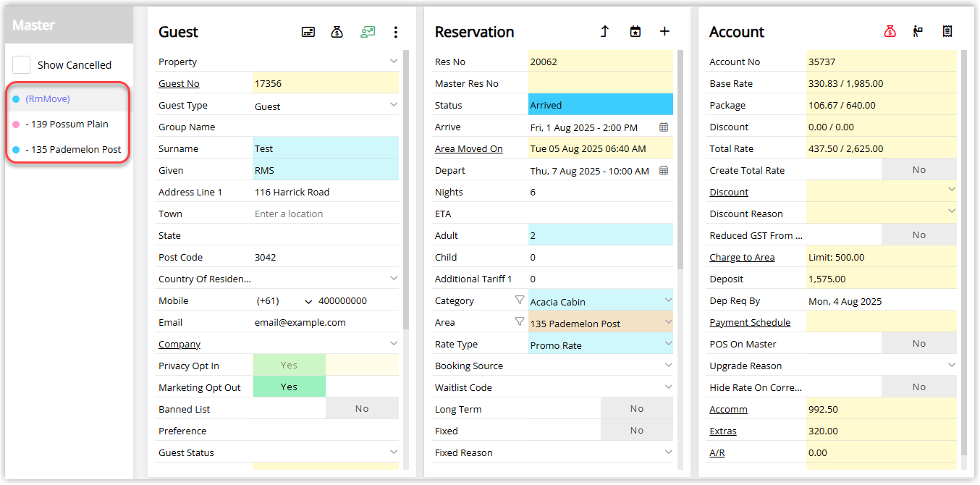Expand the Booking Source dropdown
Screen dimensions: 980x485
coord(668,365)
